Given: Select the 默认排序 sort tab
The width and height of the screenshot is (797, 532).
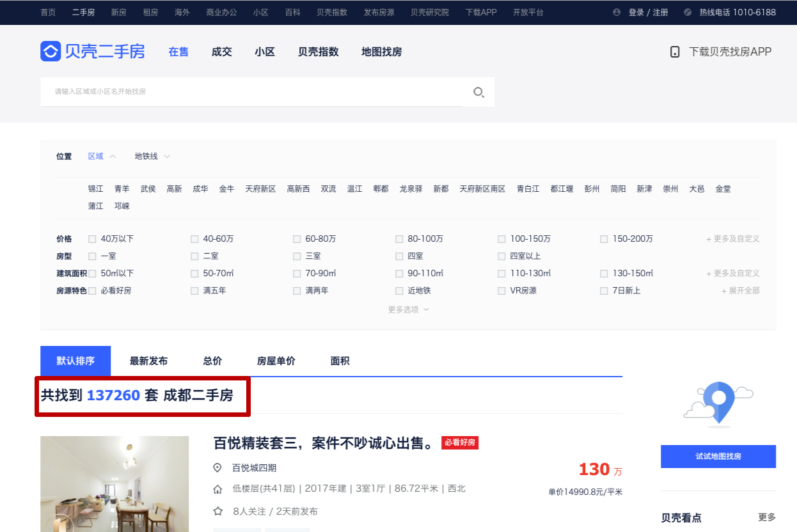Looking at the screenshot, I should click(75, 361).
